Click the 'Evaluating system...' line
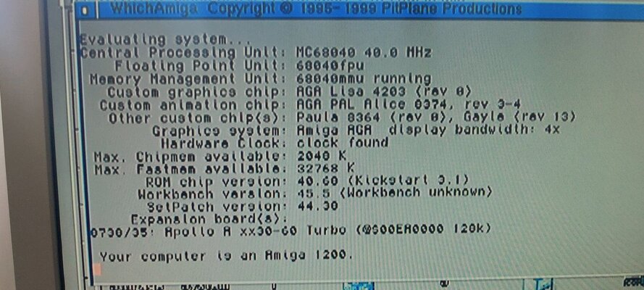This screenshot has height=290, width=644. tap(164, 40)
